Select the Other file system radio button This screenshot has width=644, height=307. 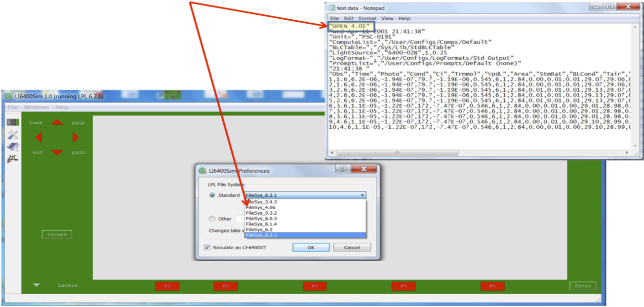coord(212,219)
